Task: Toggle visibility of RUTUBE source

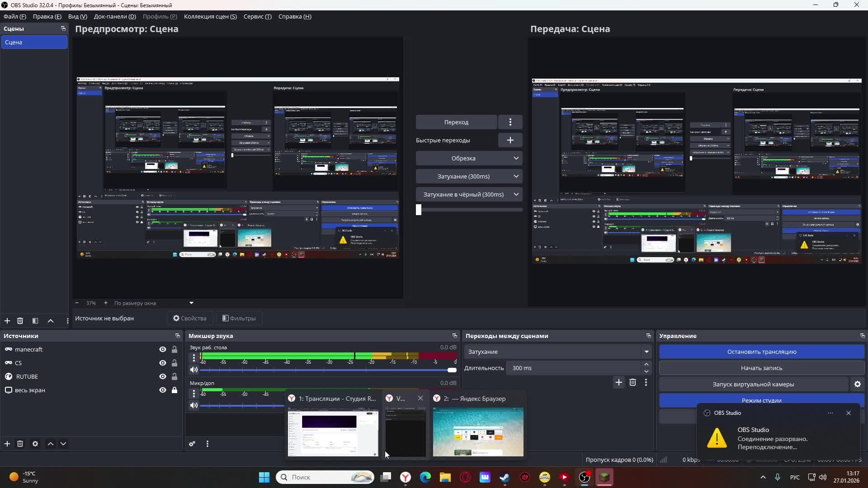Action: pos(163,376)
